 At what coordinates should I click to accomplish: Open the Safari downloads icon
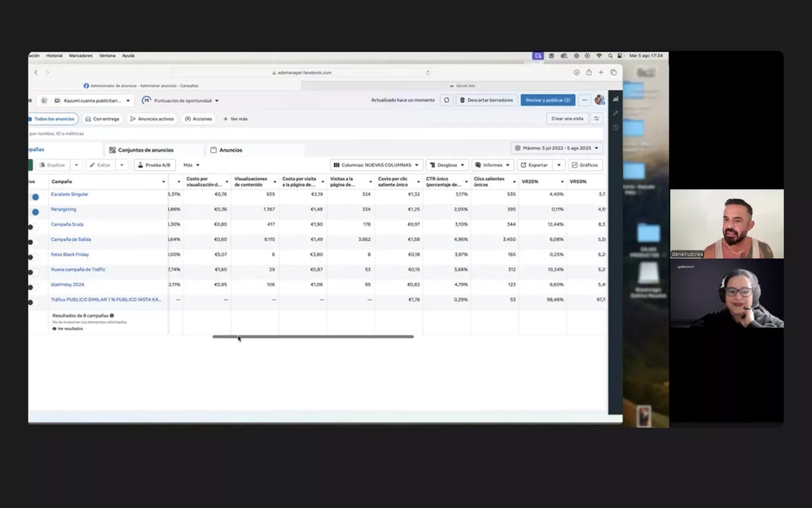[x=577, y=72]
